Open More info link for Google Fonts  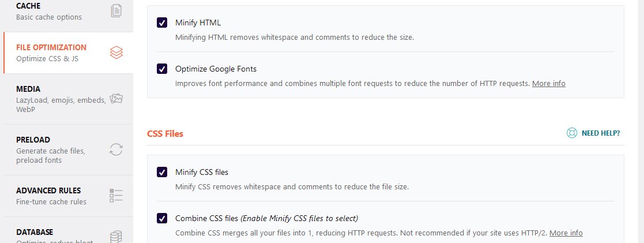[548, 83]
